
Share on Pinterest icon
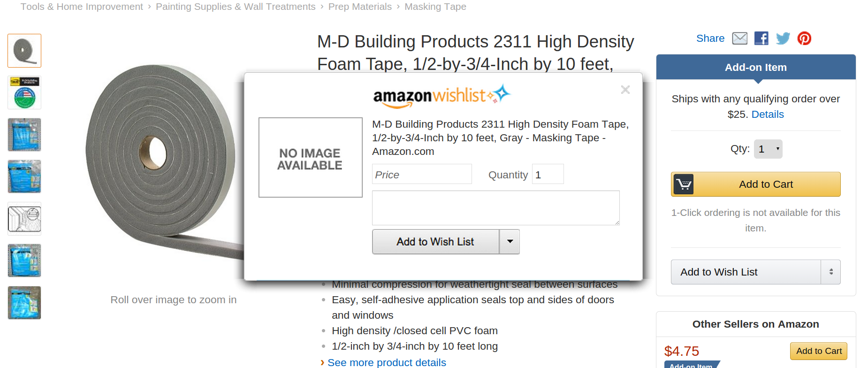[804, 38]
